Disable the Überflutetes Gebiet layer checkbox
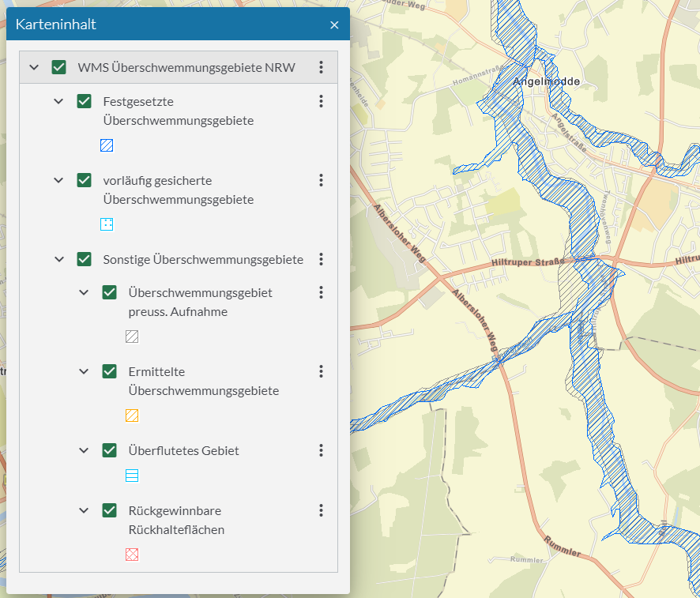Screen dimensions: 700x598 [109, 450]
